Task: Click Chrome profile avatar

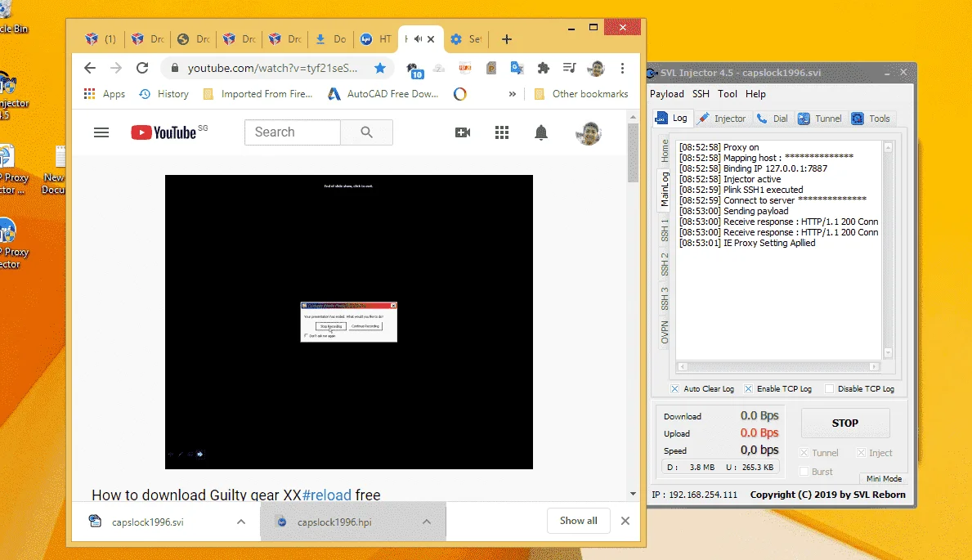Action: 596,68
